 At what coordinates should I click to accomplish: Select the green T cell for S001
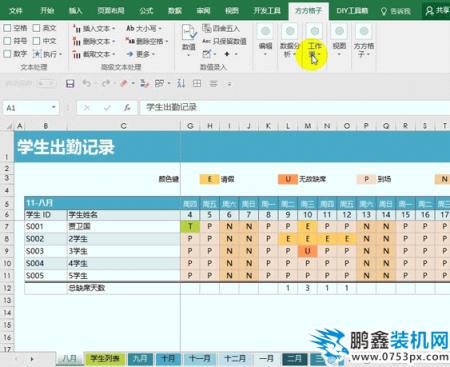pos(190,226)
